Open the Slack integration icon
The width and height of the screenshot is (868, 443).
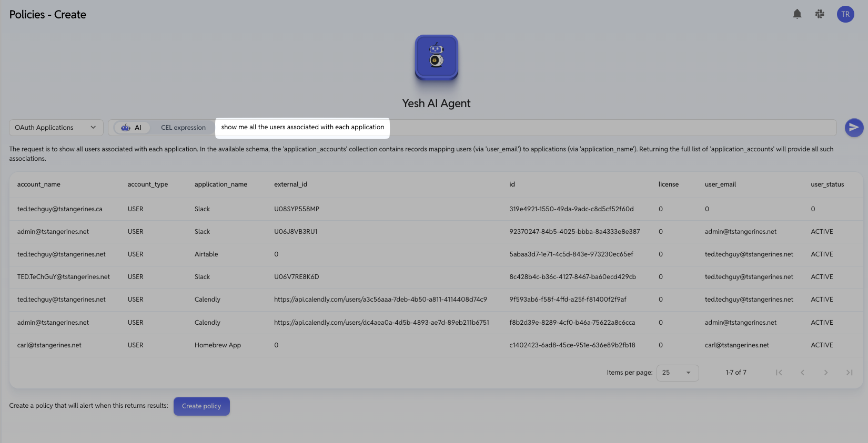(820, 14)
